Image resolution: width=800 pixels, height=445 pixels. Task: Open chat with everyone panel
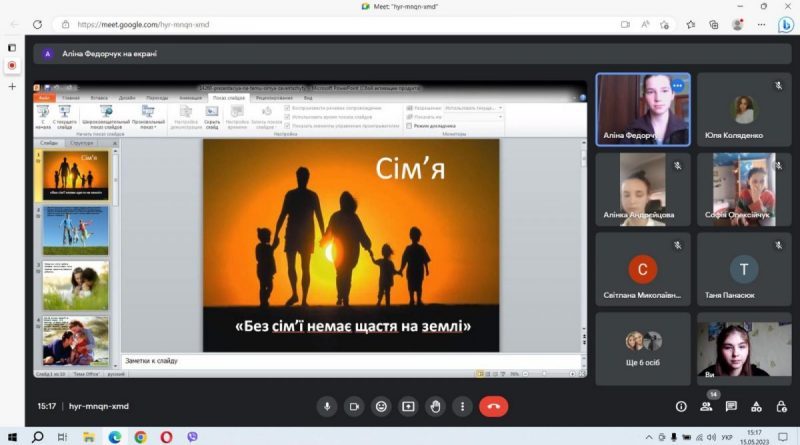731,407
